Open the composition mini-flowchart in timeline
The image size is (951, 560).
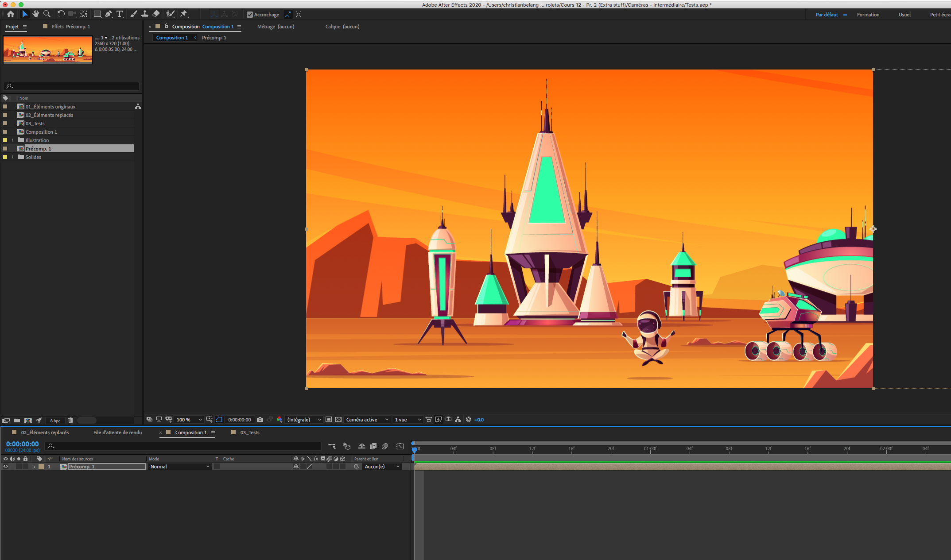point(332,446)
